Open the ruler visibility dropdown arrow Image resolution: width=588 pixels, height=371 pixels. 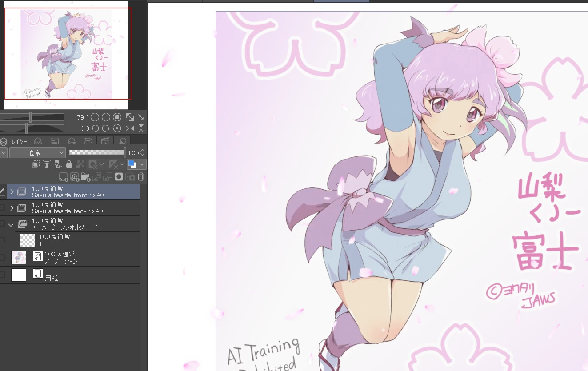(122, 164)
